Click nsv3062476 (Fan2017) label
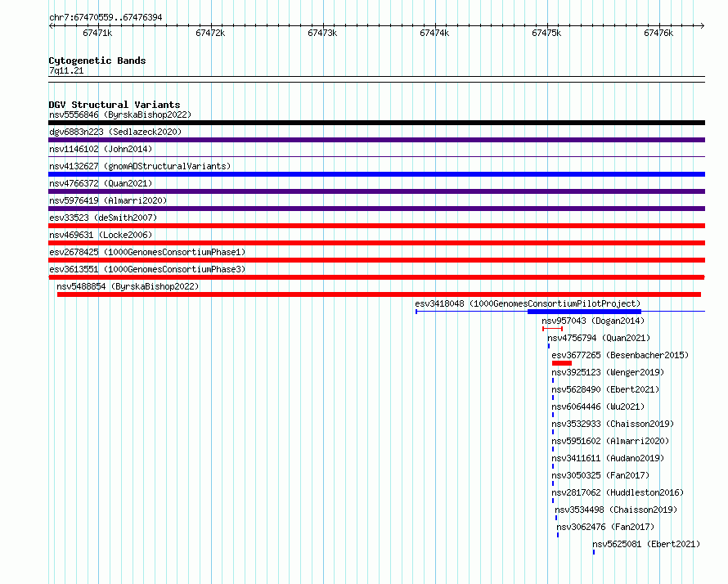Viewport: 728px width, 584px height. click(x=605, y=527)
